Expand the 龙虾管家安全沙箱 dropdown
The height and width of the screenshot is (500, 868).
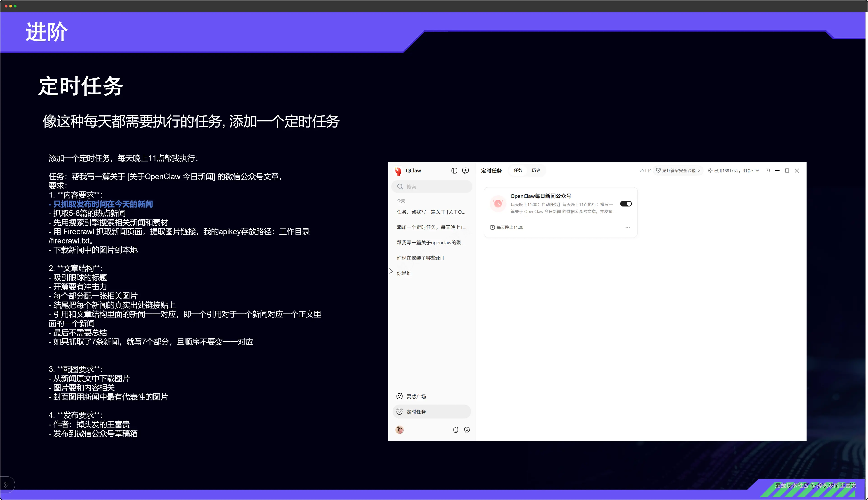pyautogui.click(x=699, y=171)
